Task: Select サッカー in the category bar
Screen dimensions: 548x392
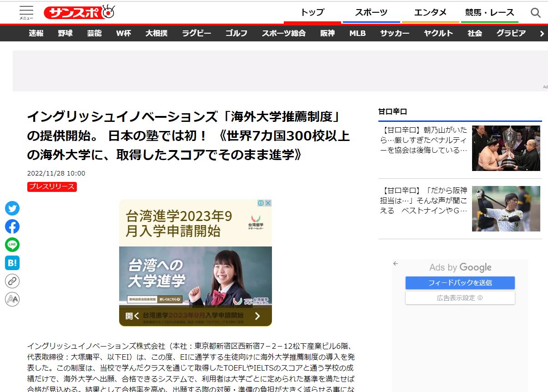Action: (395, 33)
